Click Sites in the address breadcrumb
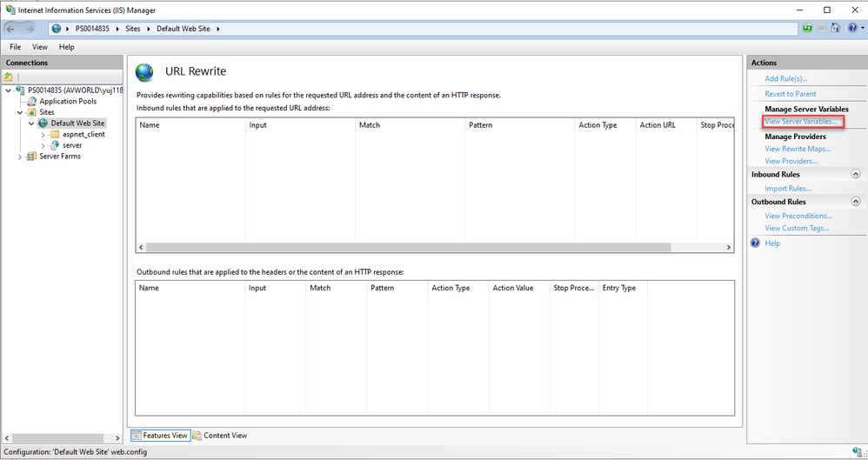The width and height of the screenshot is (868, 460). point(133,29)
